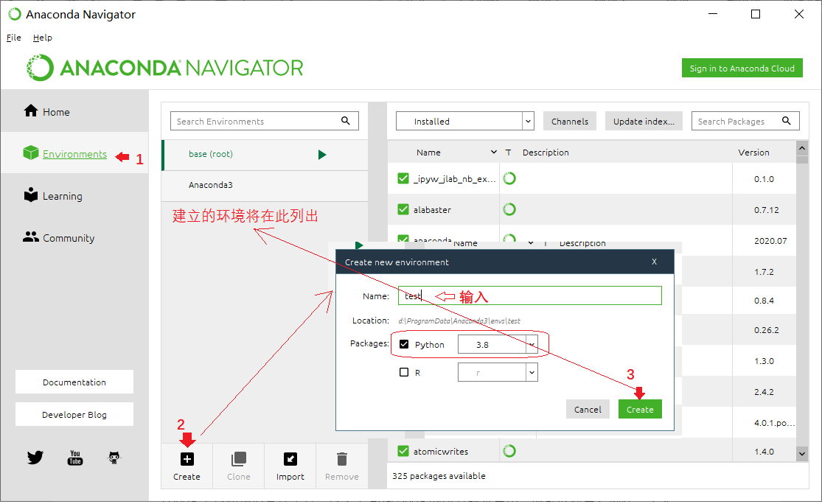Viewport: 822px width, 504px height.
Task: Click the environment Name input field
Action: click(529, 295)
